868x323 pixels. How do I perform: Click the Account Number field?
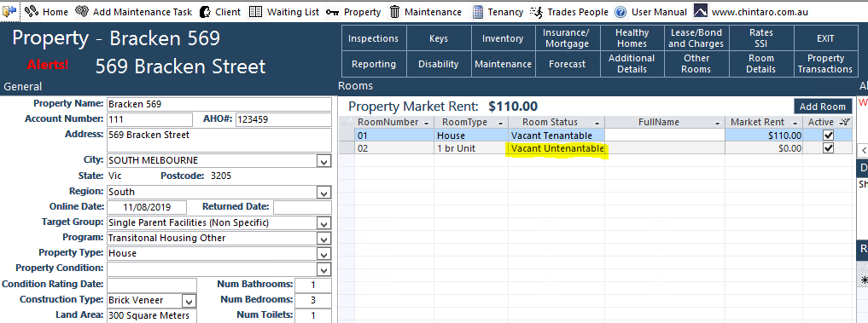click(x=149, y=119)
